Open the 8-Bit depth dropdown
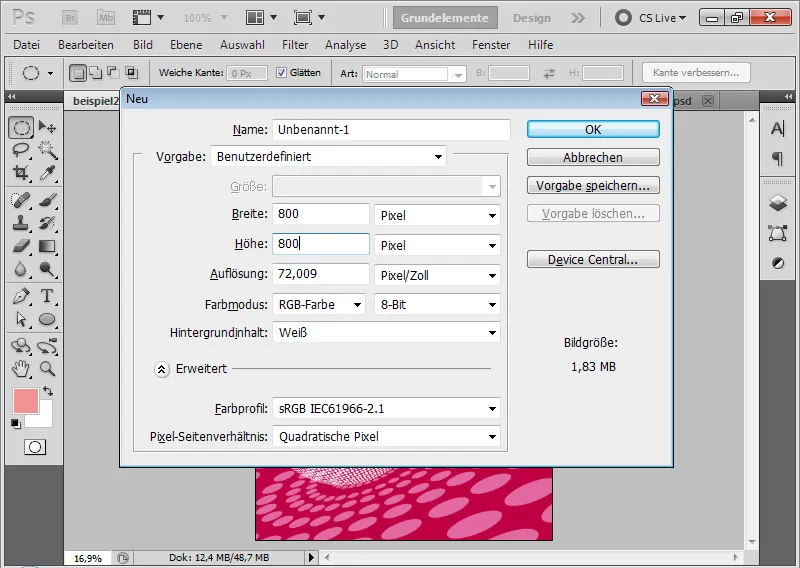The image size is (800, 568). (x=437, y=305)
